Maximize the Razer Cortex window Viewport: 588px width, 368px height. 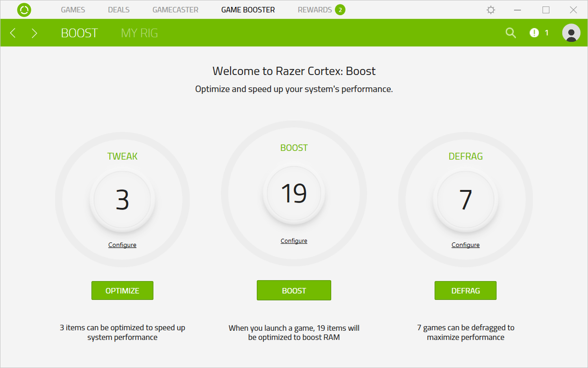pyautogui.click(x=546, y=10)
